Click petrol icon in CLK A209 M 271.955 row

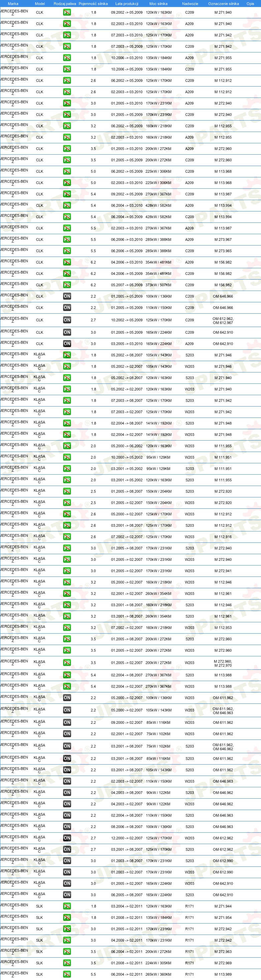[67, 58]
